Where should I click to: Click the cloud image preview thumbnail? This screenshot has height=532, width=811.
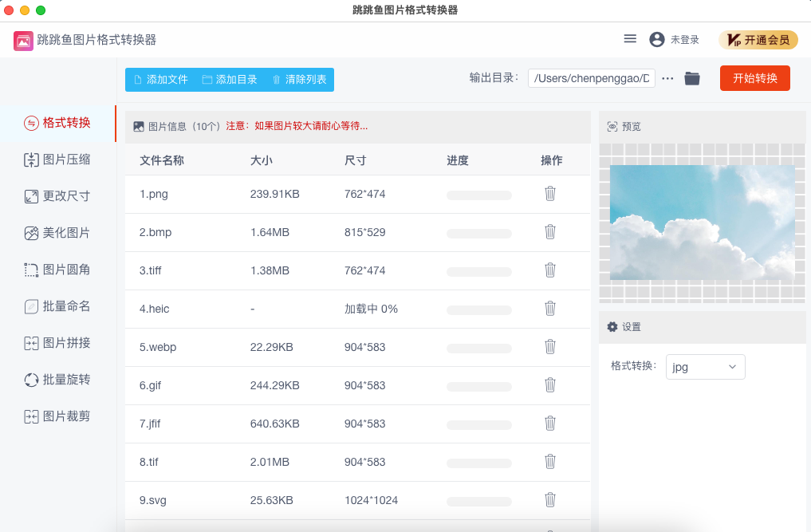click(702, 222)
